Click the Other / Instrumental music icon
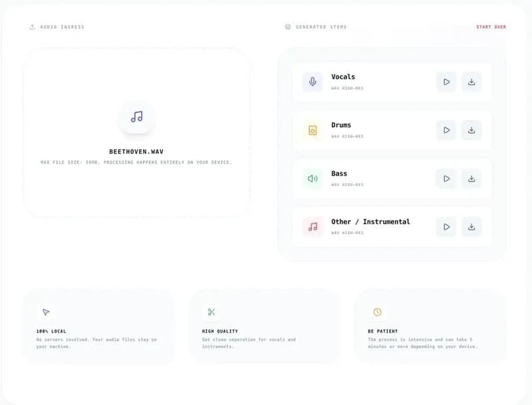Image resolution: width=532 pixels, height=405 pixels. [313, 227]
